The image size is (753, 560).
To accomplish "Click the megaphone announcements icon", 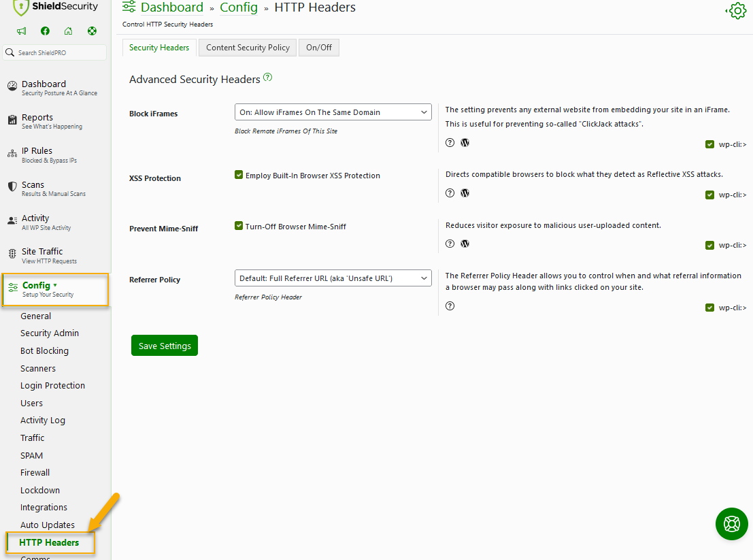I will pyautogui.click(x=21, y=31).
